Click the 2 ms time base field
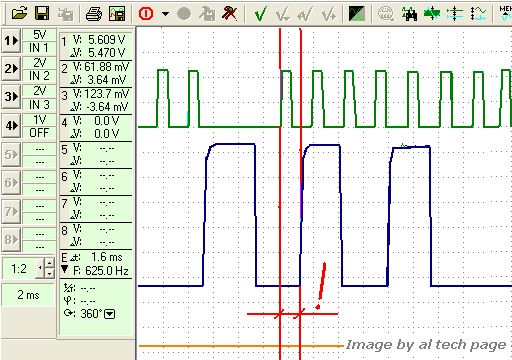512x360 pixels. pos(28,295)
